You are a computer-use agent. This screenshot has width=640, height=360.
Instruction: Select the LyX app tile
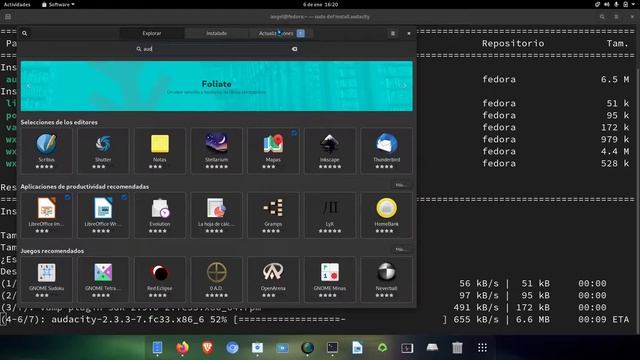pyautogui.click(x=330, y=215)
